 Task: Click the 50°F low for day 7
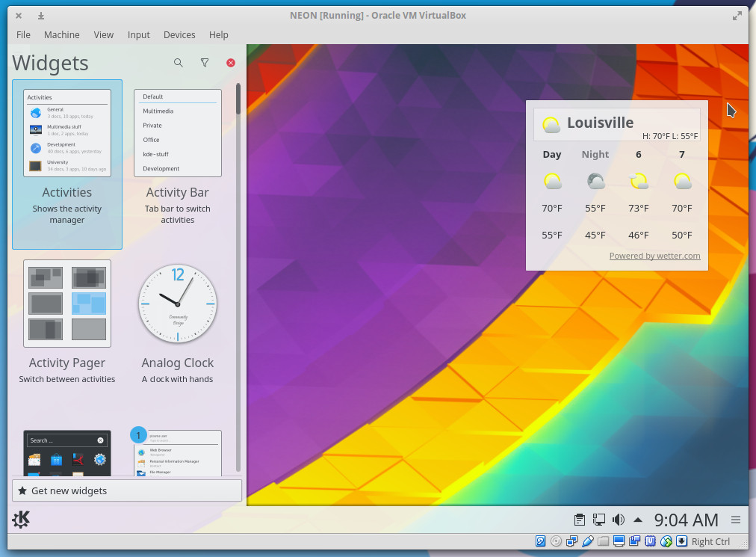click(682, 235)
